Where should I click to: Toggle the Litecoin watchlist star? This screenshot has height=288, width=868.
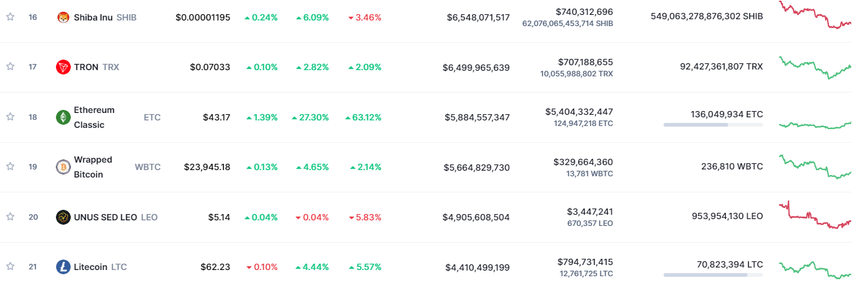[10, 266]
